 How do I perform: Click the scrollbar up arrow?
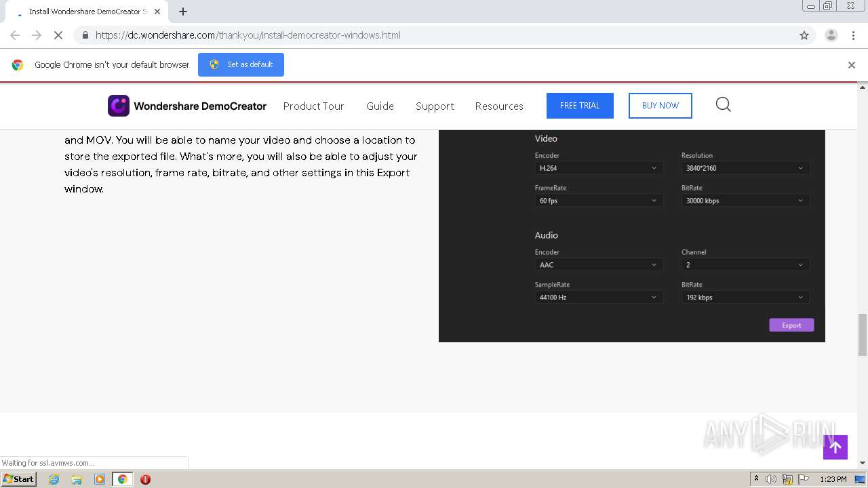(863, 87)
